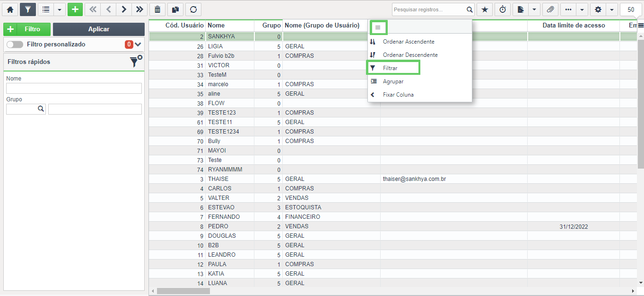Open favorites star icon
This screenshot has width=644, height=296.
(x=485, y=9)
